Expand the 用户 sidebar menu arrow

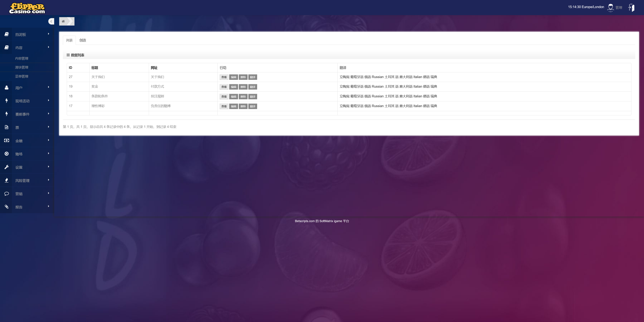[x=48, y=87]
